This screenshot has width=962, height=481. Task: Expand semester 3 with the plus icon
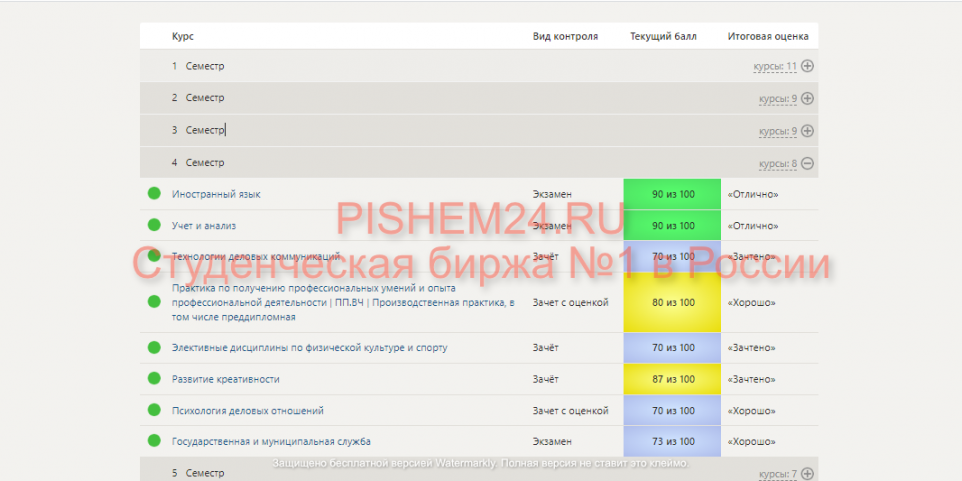[808, 130]
